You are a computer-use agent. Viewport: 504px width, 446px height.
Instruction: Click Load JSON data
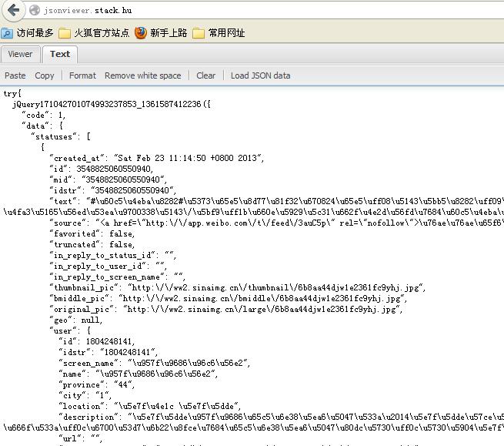point(260,75)
